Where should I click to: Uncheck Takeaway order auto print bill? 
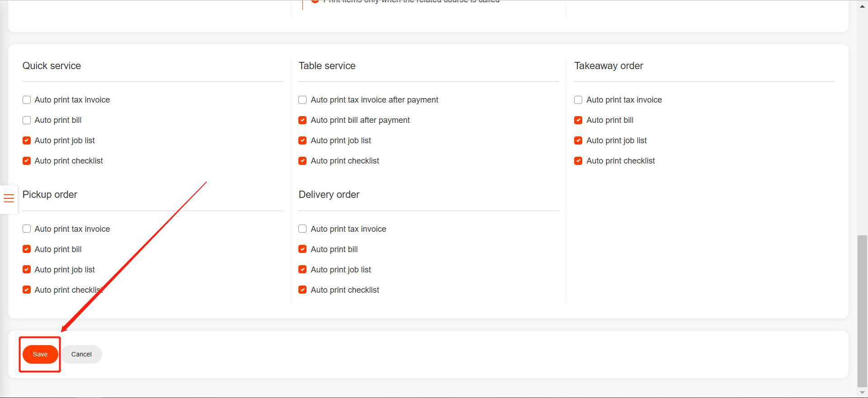(x=578, y=120)
